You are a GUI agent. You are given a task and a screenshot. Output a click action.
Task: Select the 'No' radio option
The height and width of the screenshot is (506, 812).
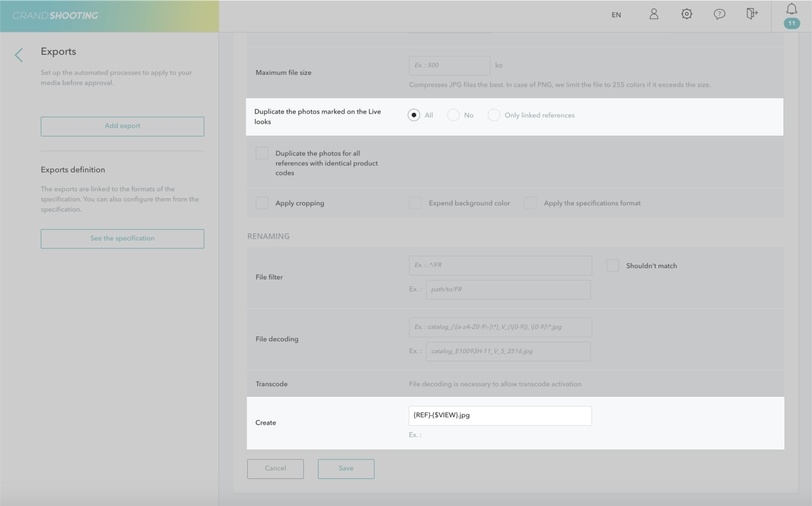click(x=453, y=115)
